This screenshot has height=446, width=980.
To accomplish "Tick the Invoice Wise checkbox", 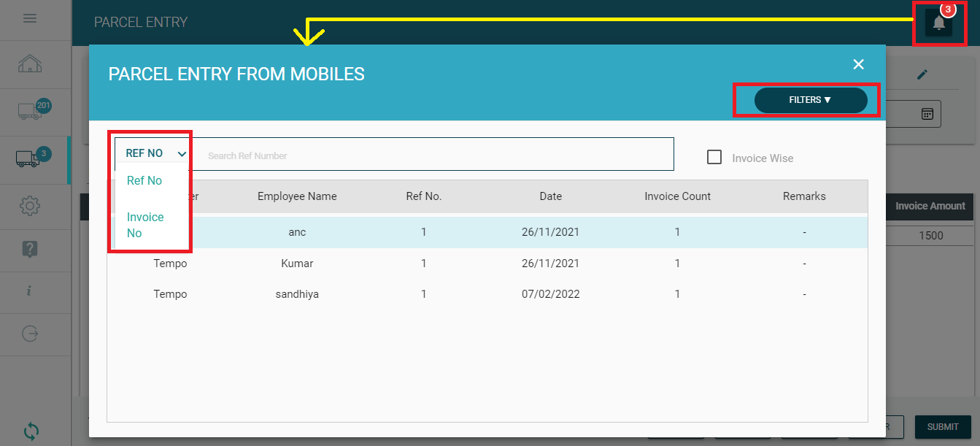I will (714, 157).
